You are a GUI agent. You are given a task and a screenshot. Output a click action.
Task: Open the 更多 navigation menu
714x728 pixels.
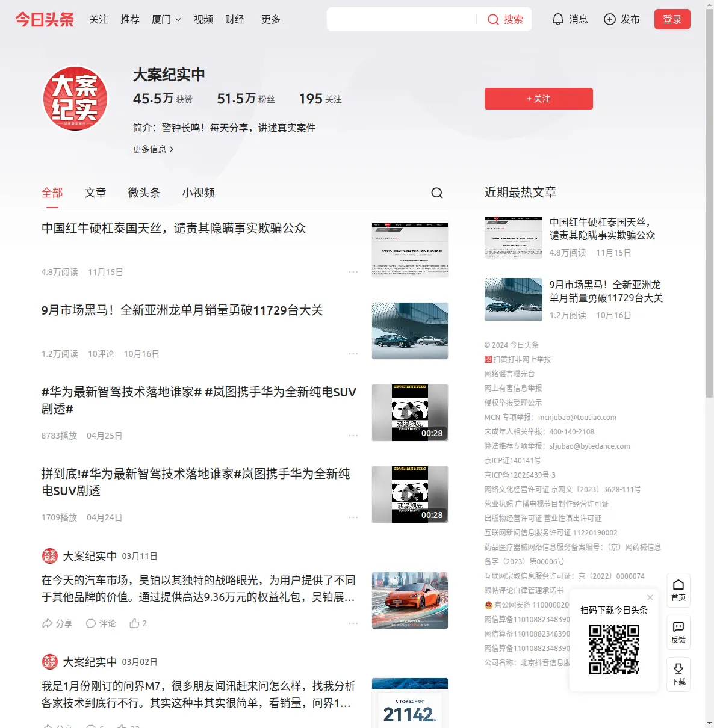point(271,19)
